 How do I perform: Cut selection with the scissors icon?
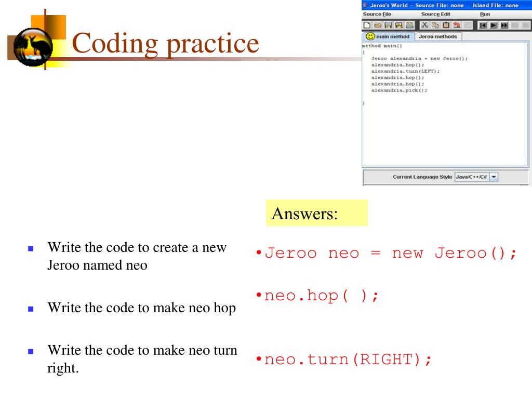click(424, 25)
